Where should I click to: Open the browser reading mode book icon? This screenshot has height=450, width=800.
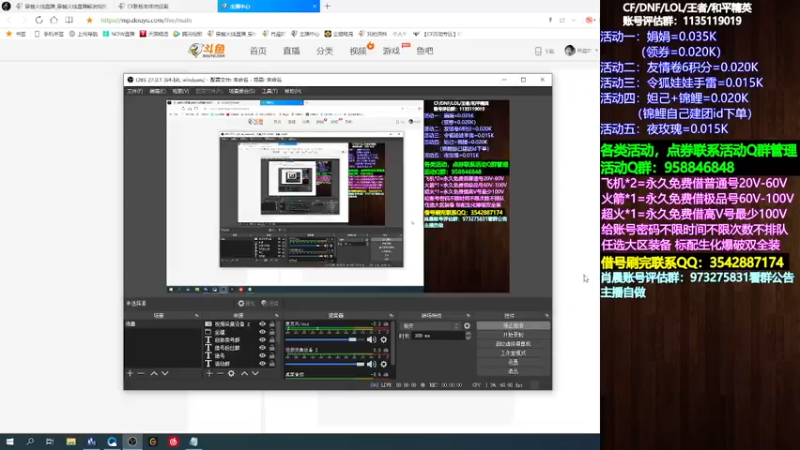(69, 20)
